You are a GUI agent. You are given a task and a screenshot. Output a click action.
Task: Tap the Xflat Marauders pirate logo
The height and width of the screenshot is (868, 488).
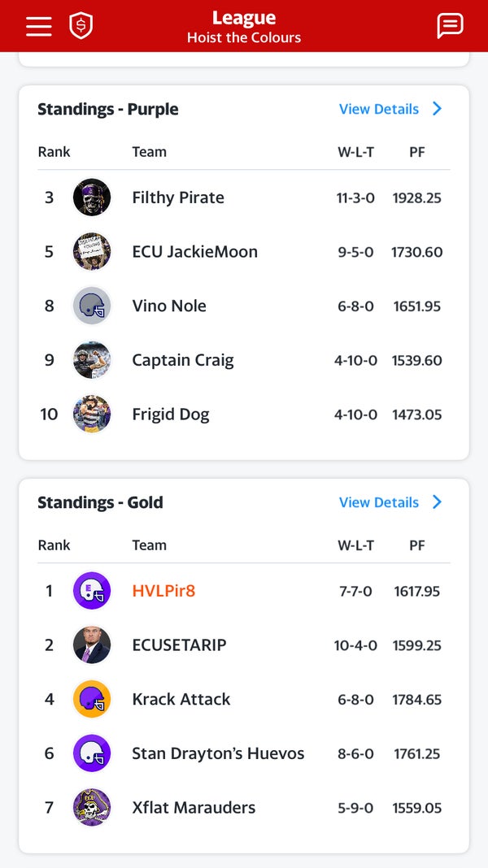pyautogui.click(x=92, y=808)
